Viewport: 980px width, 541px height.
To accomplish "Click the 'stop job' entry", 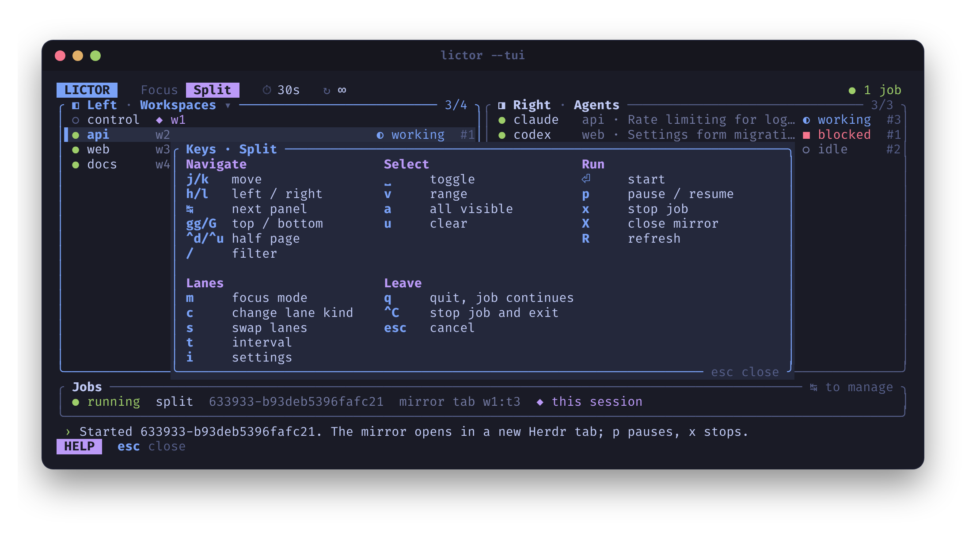I will [x=658, y=209].
